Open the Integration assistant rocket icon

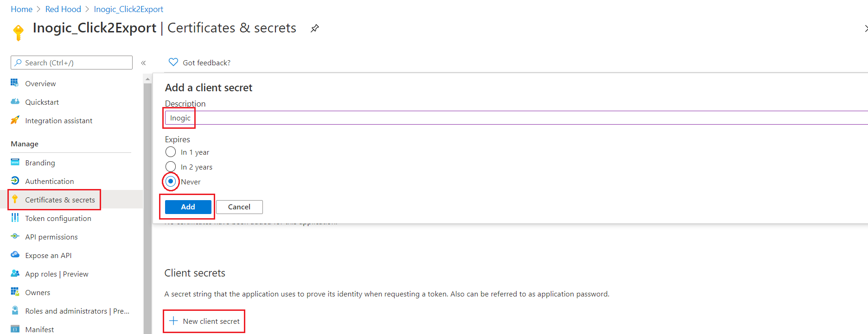point(15,120)
